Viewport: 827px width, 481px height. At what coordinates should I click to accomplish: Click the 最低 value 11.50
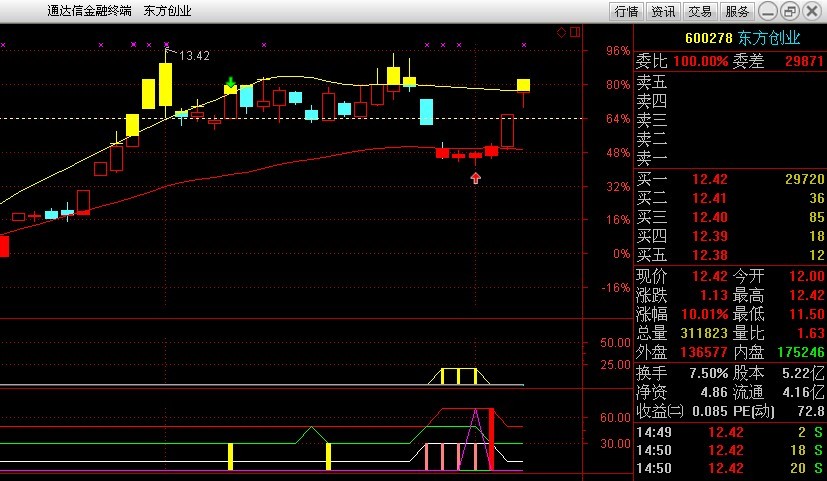(806, 315)
